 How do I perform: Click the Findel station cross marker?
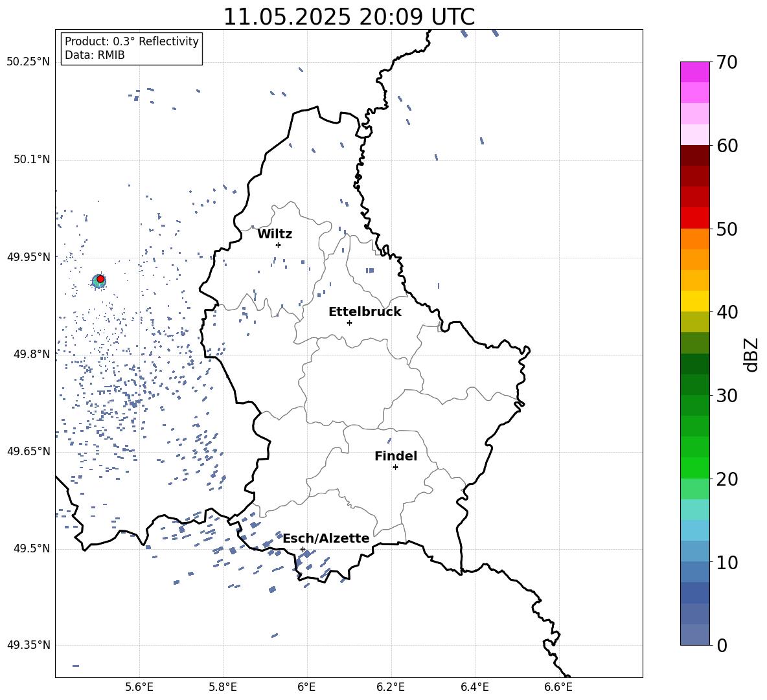coord(395,468)
